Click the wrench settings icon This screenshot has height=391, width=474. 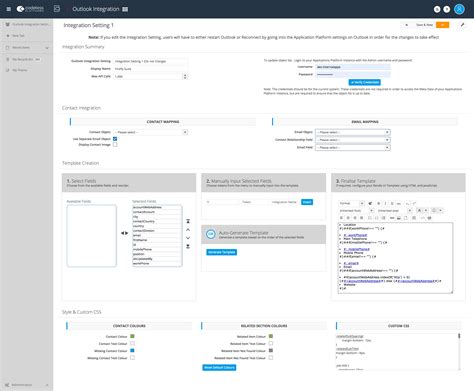click(x=463, y=25)
